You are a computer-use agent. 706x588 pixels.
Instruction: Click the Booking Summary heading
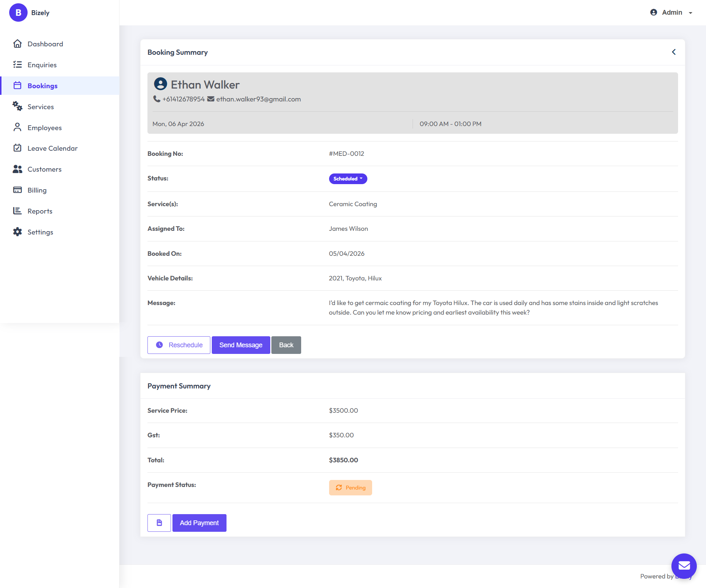(178, 52)
